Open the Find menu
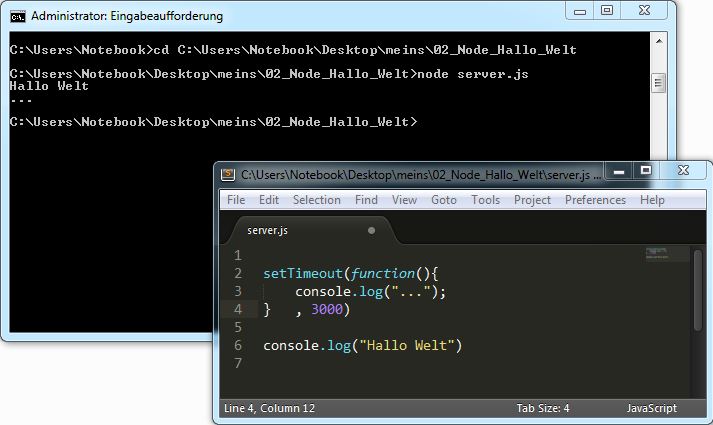 (366, 200)
